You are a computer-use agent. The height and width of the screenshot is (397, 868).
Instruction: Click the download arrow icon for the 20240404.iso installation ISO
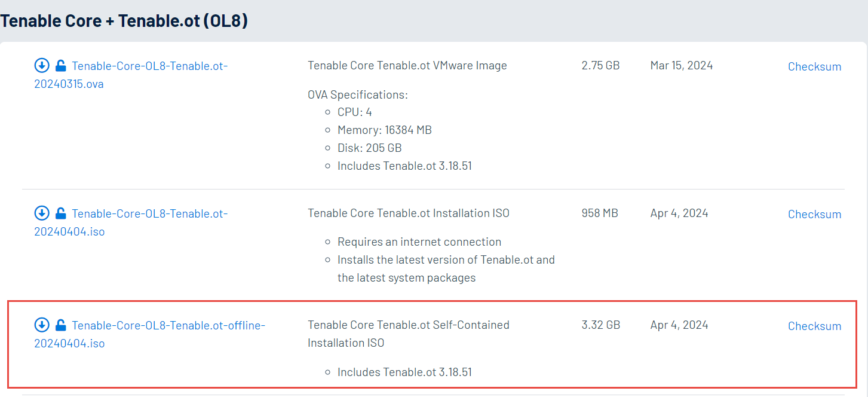click(42, 213)
